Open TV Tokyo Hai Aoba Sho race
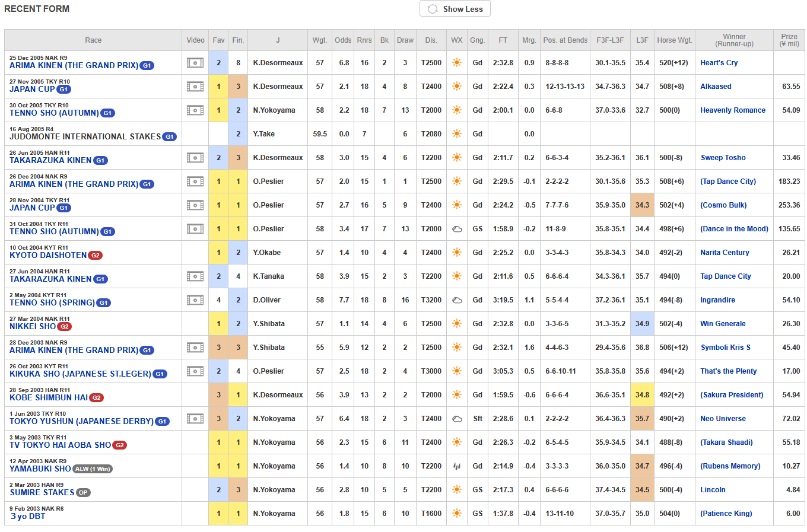Viewport: 807px width, 532px height. coord(60,445)
